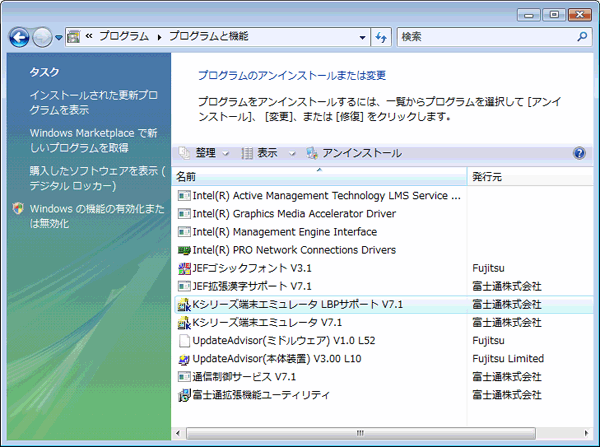This screenshot has height=447, width=600.
Task: Click Fujitsu Limited publisher cell
Action: tap(508, 359)
